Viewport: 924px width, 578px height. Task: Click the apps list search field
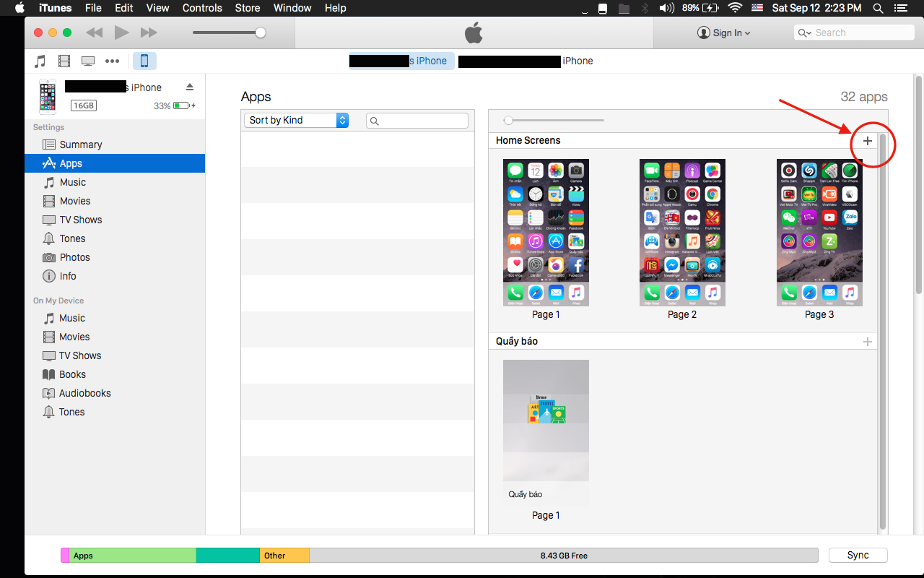pos(417,121)
